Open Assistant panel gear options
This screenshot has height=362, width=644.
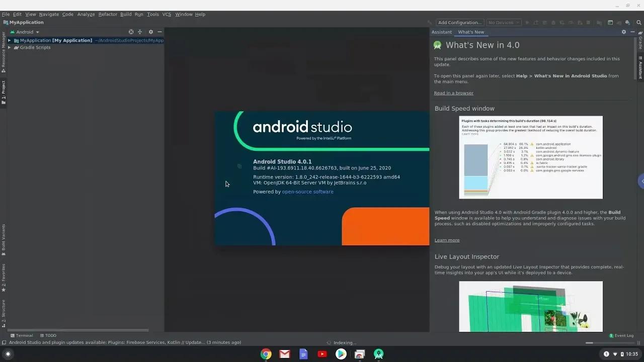pyautogui.click(x=623, y=32)
